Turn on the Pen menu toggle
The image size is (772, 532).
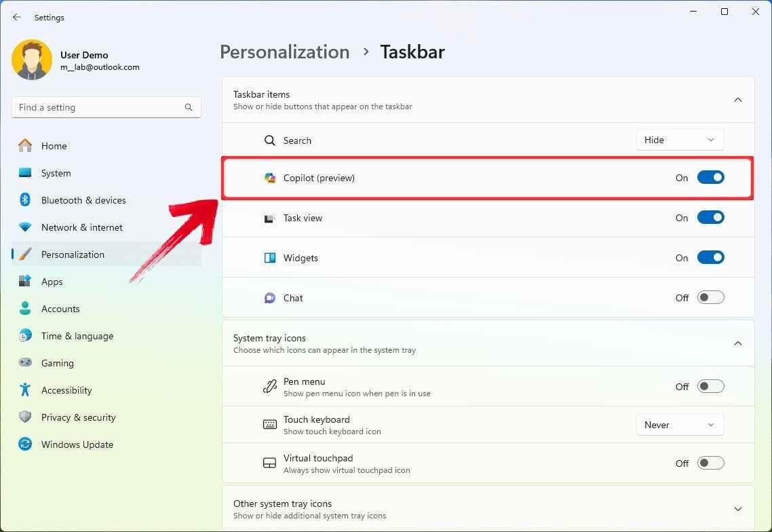tap(710, 387)
